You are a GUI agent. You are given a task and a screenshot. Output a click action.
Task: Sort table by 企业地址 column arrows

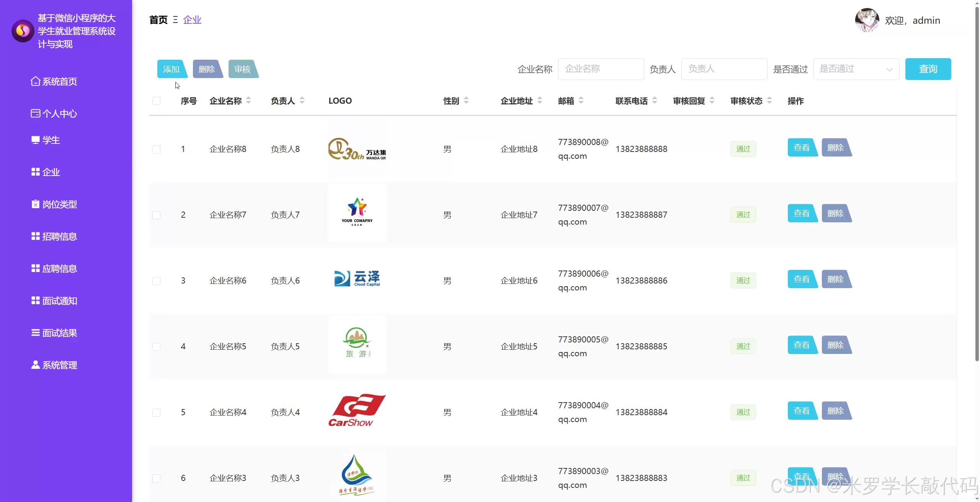click(540, 101)
